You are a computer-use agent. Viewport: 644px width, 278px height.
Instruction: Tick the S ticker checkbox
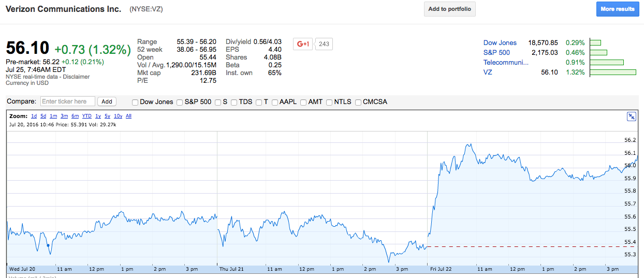[218, 102]
